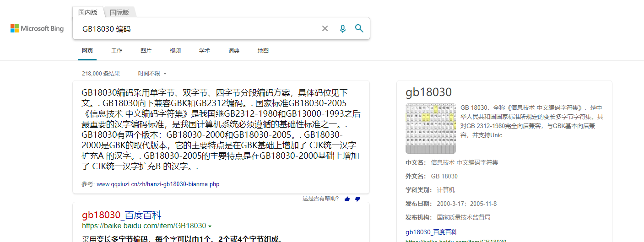
Task: Click the knowledge panel description ending 并支持Unic…
Action: (532, 121)
